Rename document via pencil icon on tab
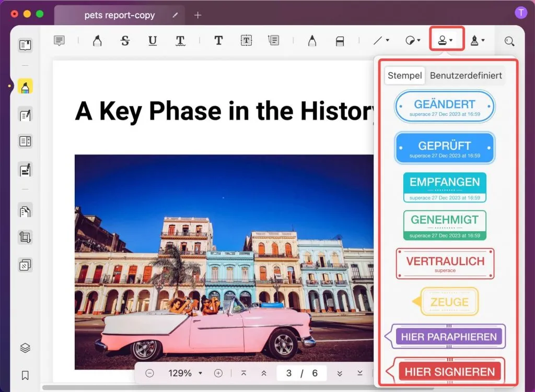535x392 pixels. [175, 15]
